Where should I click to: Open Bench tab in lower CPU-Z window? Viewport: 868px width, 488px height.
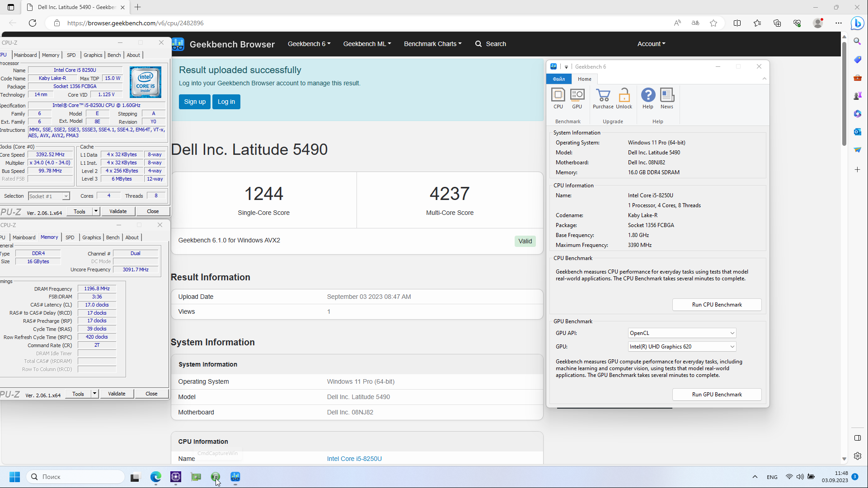[x=113, y=237]
